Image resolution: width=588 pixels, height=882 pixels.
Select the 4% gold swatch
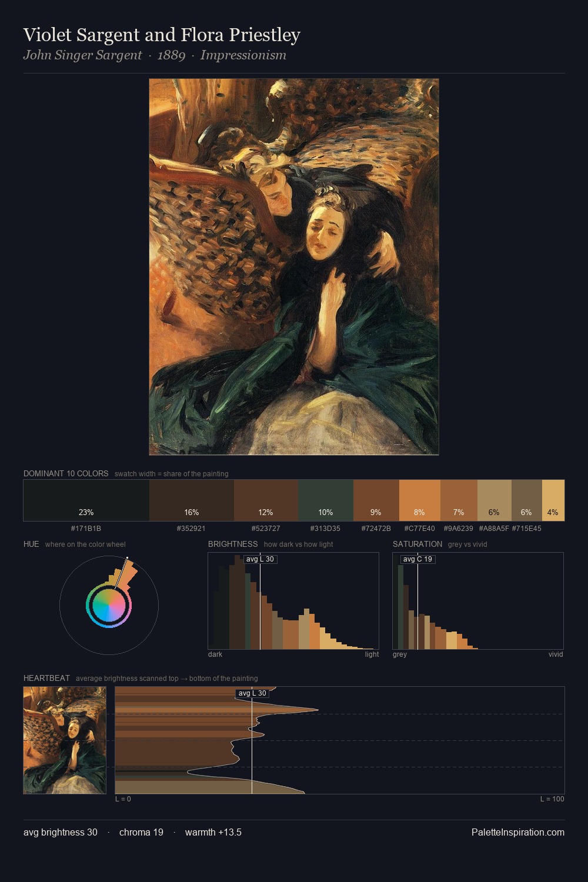(553, 500)
